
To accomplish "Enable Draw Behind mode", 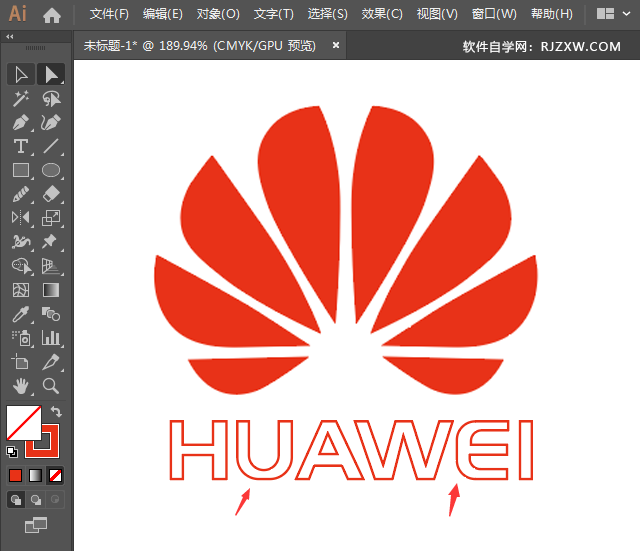I will (36, 500).
